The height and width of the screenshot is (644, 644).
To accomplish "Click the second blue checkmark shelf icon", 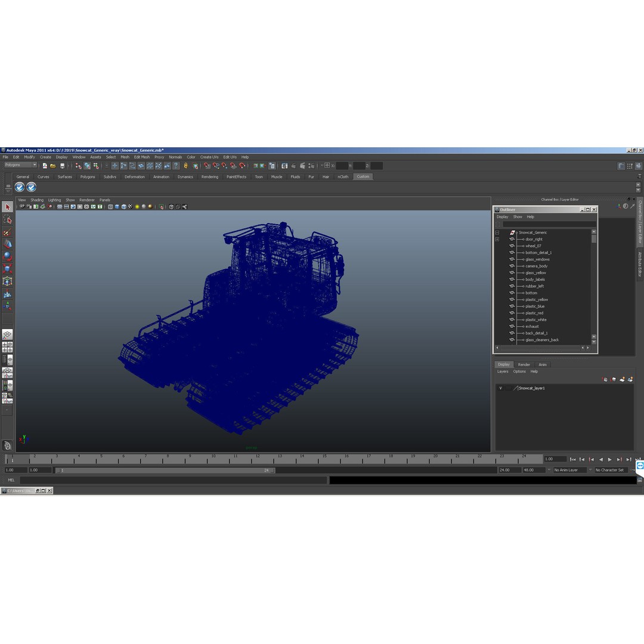I will [x=31, y=187].
